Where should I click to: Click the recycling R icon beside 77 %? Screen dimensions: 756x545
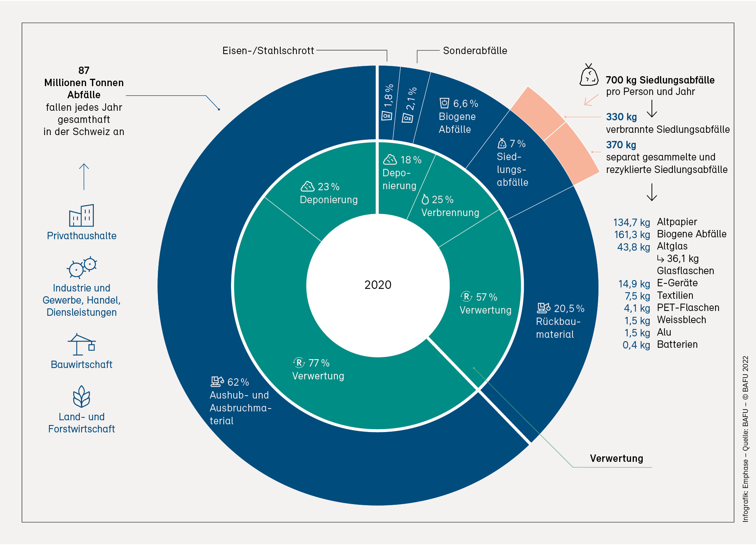coord(299,363)
